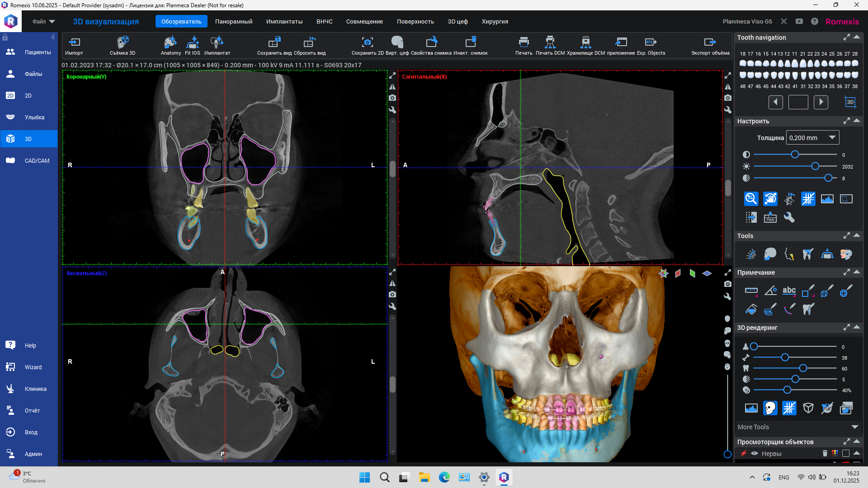This screenshot has width=868, height=488.
Task: Expand the More Tools section
Action: point(854,427)
